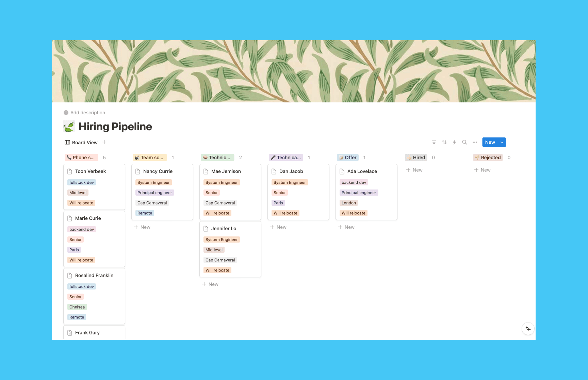Click the leaf page icon beside title

point(69,127)
